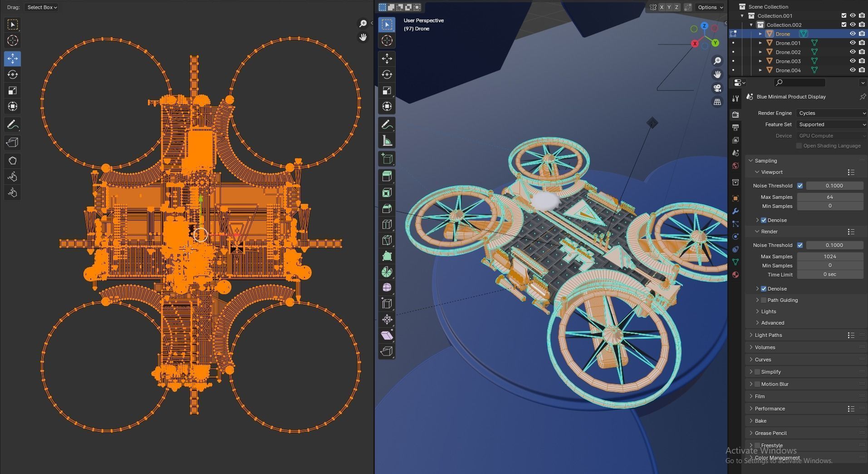This screenshot has height=474, width=868.
Task: Toggle Z axis mirror button
Action: (677, 7)
